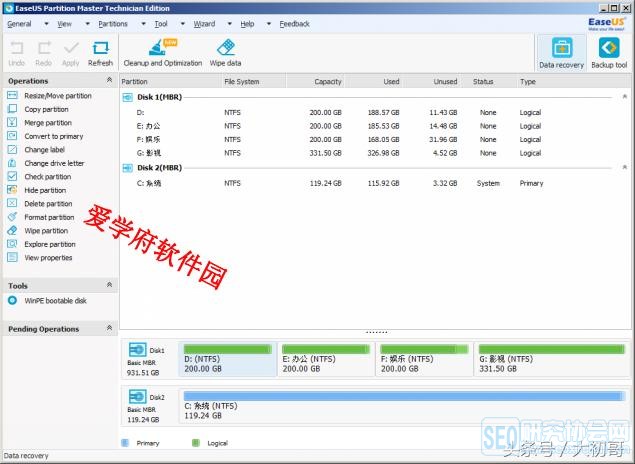The height and width of the screenshot is (464, 635).
Task: Select the Disk2 icon in the disk map
Action: click(137, 396)
